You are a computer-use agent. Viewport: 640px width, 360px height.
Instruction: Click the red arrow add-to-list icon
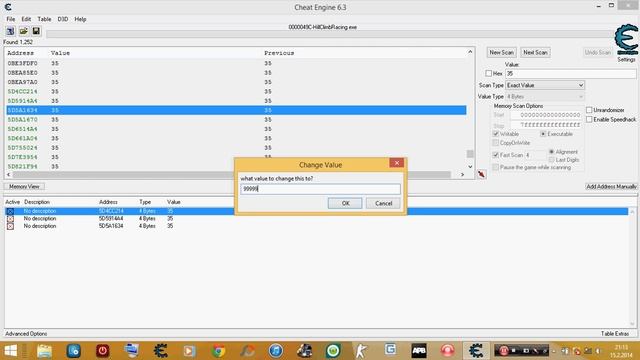point(482,174)
